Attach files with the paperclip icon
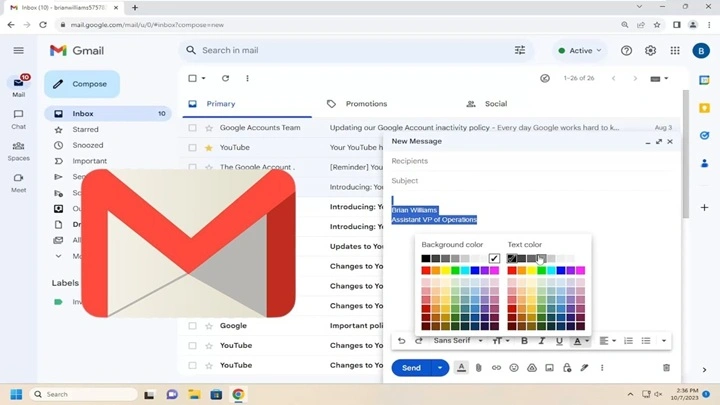720x405 pixels. point(478,368)
